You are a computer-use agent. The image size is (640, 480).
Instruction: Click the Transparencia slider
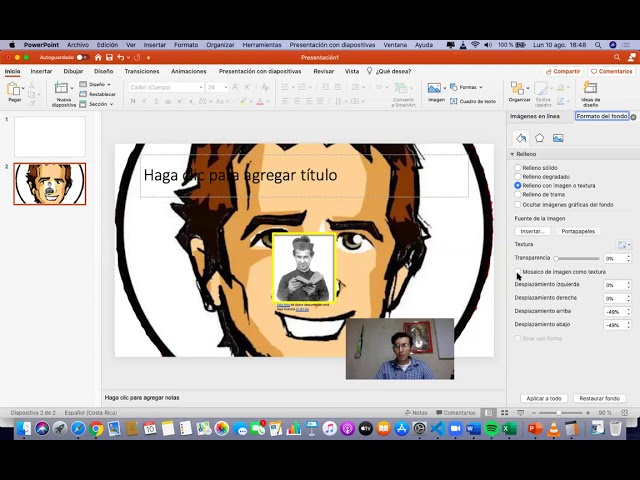pos(577,258)
